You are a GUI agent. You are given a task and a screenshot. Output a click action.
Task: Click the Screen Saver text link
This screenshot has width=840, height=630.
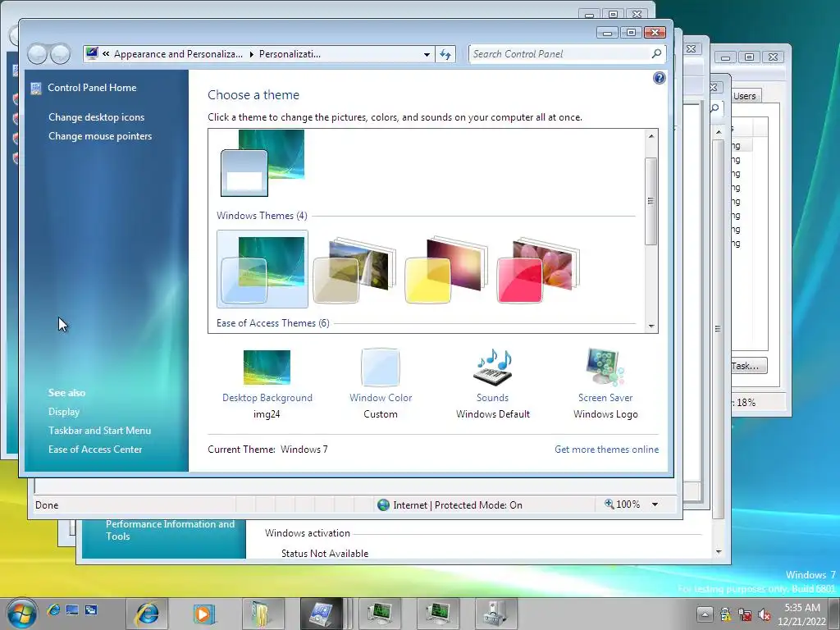tap(605, 398)
